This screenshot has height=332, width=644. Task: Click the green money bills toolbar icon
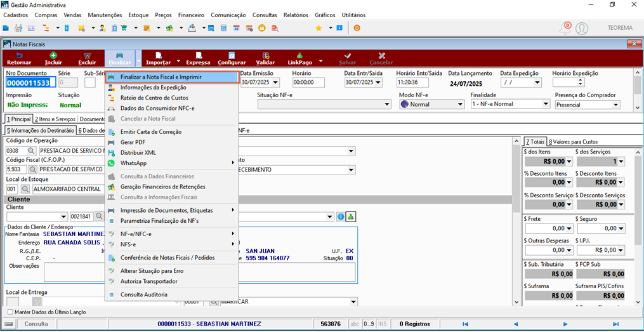(169, 28)
